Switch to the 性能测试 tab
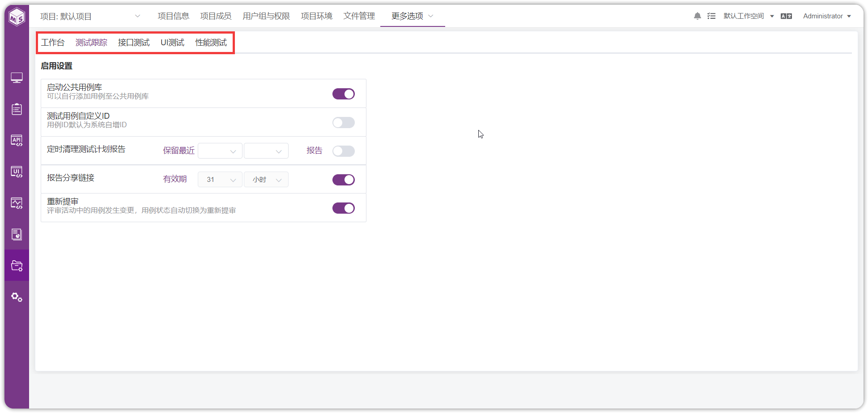The image size is (868, 413). pyautogui.click(x=211, y=43)
